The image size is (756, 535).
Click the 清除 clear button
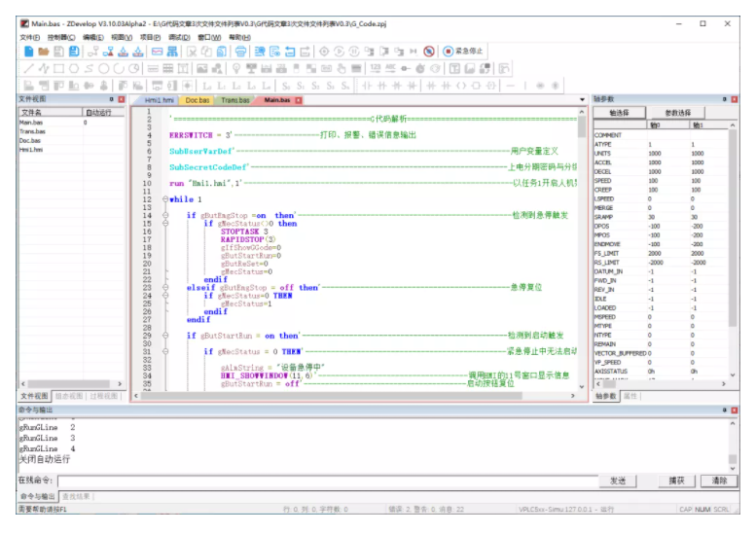point(719,481)
